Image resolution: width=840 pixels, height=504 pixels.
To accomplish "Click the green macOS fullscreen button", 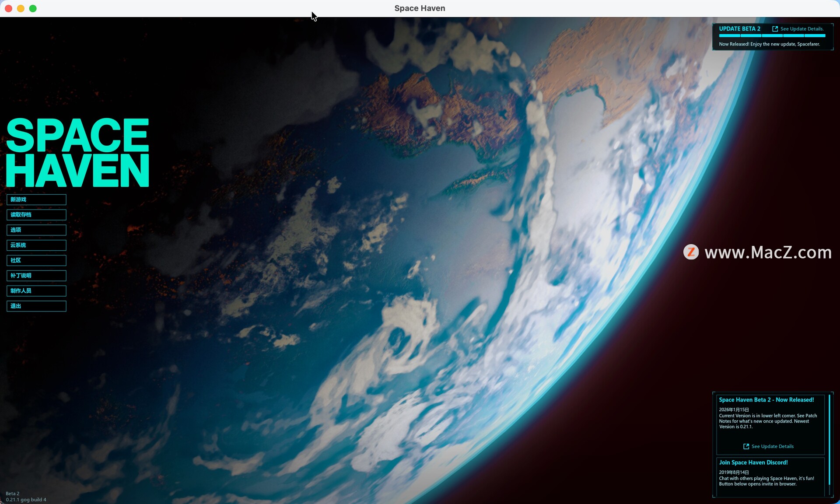I will [x=33, y=8].
